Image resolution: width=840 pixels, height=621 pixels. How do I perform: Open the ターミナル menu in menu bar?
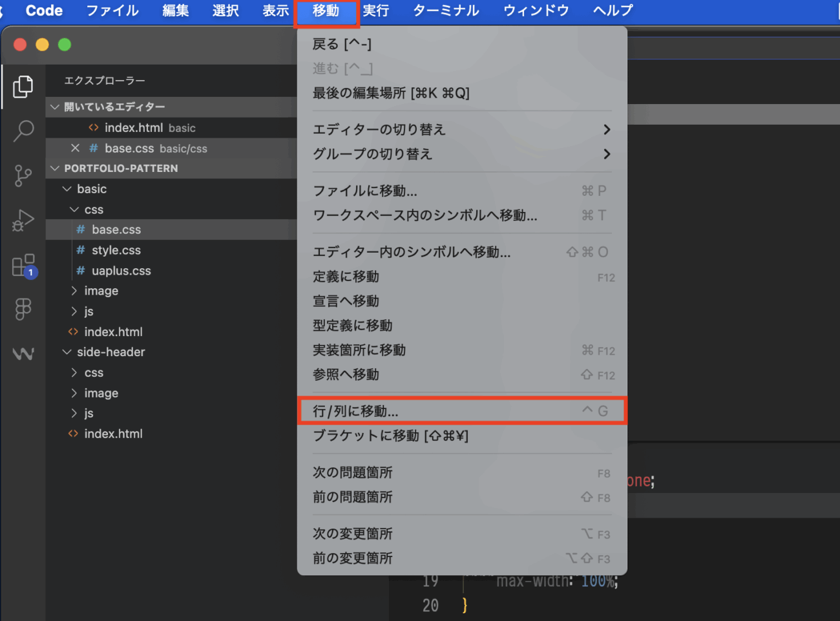[x=446, y=11]
